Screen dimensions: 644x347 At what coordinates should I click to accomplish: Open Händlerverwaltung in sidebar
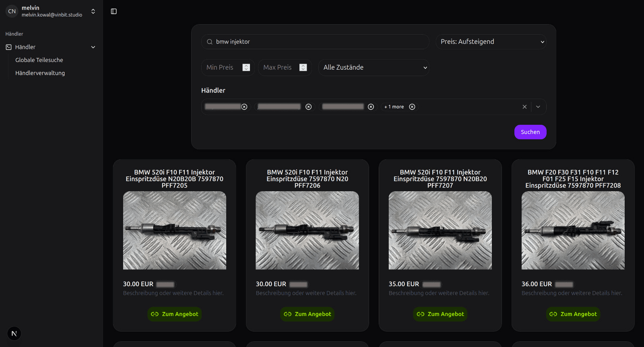(x=40, y=73)
